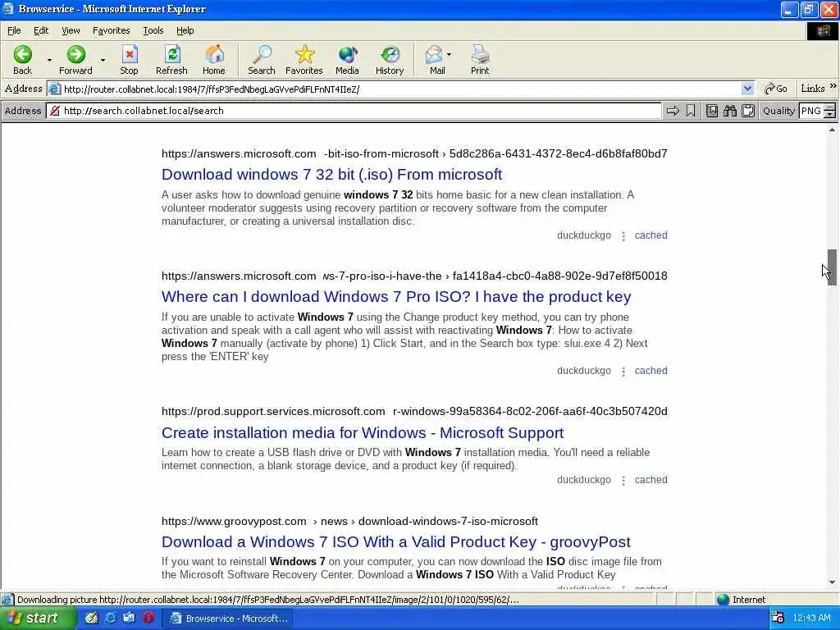The image size is (840, 630).
Task: Click the IE address bar URL field
Action: pyautogui.click(x=395, y=89)
